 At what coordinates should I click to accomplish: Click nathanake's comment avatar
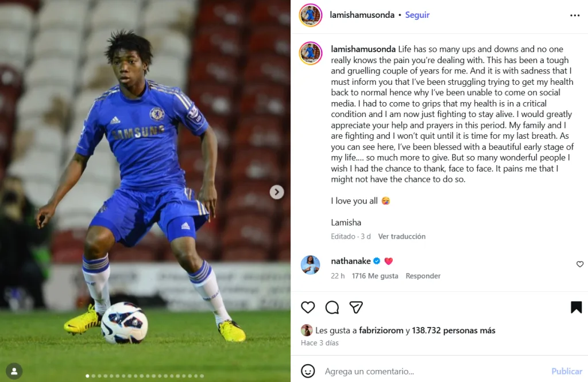click(311, 265)
